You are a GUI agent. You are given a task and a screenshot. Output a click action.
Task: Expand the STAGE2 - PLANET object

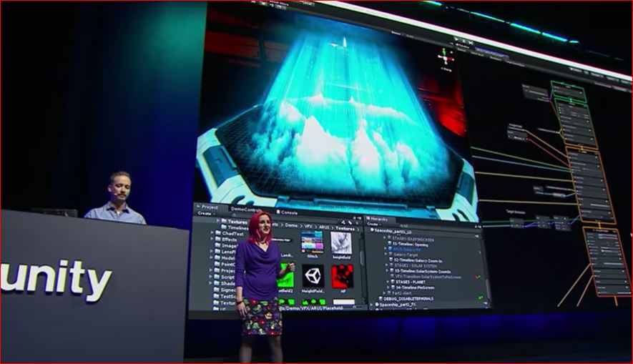click(x=388, y=282)
